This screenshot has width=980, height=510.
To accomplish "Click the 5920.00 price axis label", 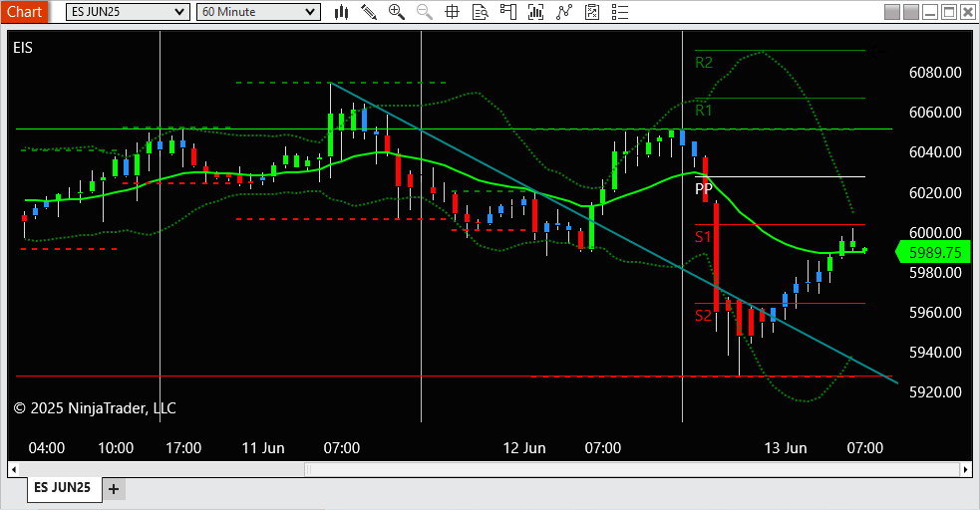I will (935, 392).
